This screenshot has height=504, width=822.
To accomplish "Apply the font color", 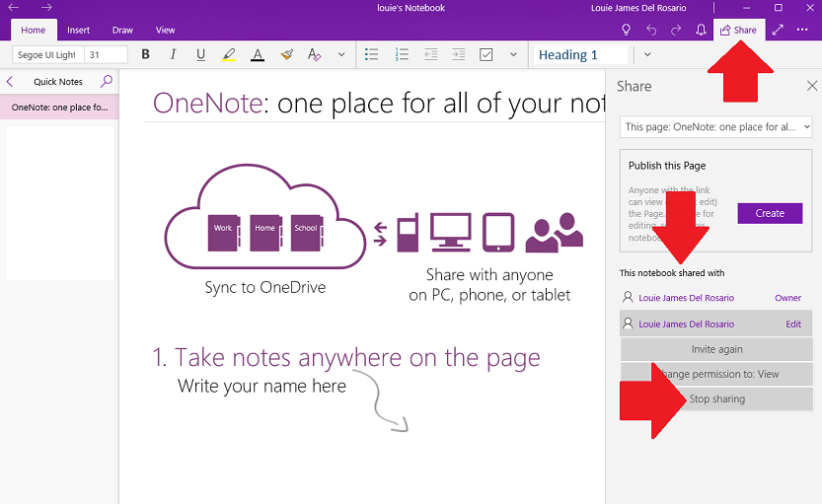I will pyautogui.click(x=258, y=54).
